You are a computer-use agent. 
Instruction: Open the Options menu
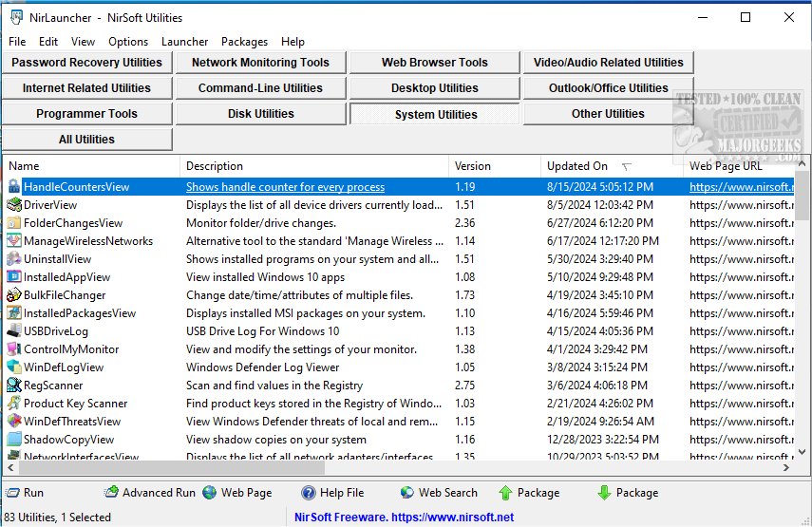pyautogui.click(x=128, y=42)
